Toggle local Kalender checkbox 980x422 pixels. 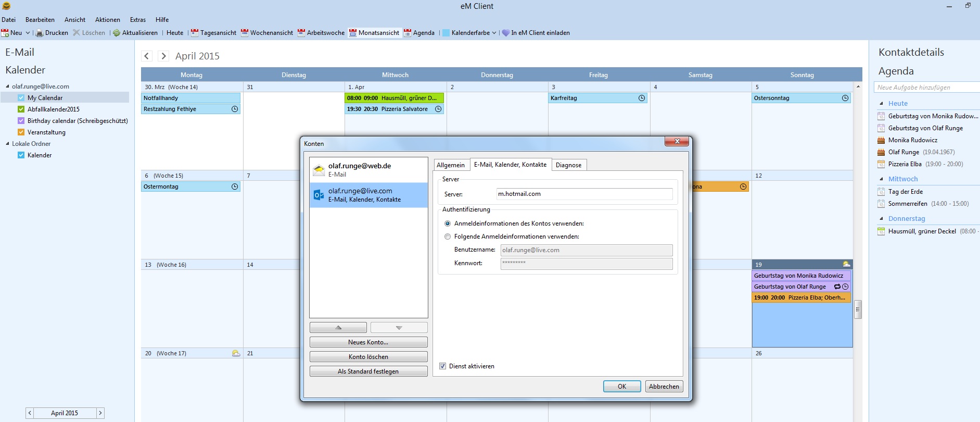point(21,155)
